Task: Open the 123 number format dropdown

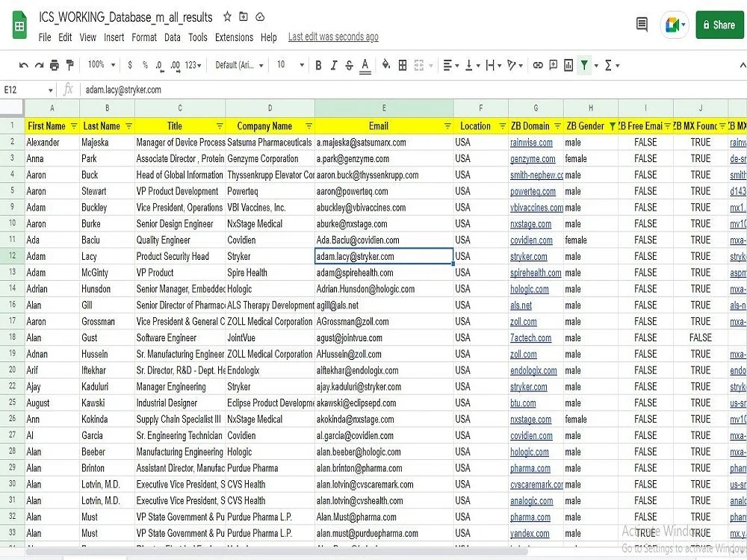Action: pos(193,65)
